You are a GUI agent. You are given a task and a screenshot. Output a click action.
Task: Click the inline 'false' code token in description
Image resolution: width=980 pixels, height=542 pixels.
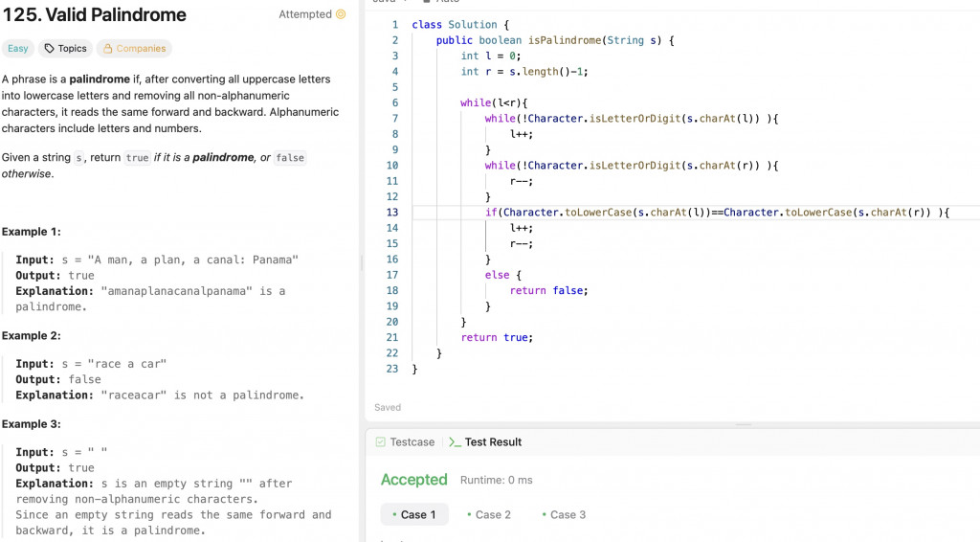pos(290,158)
